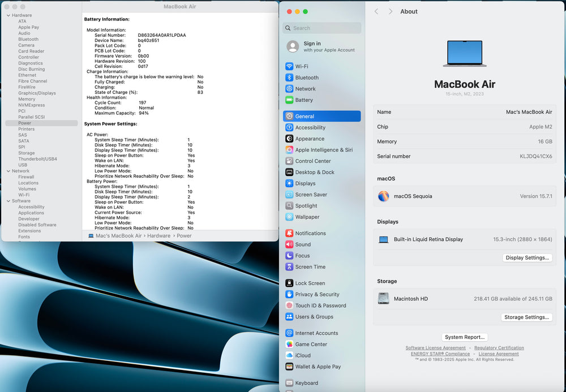Select Privacy & Security in sidebar
The image size is (566, 392).
(317, 294)
